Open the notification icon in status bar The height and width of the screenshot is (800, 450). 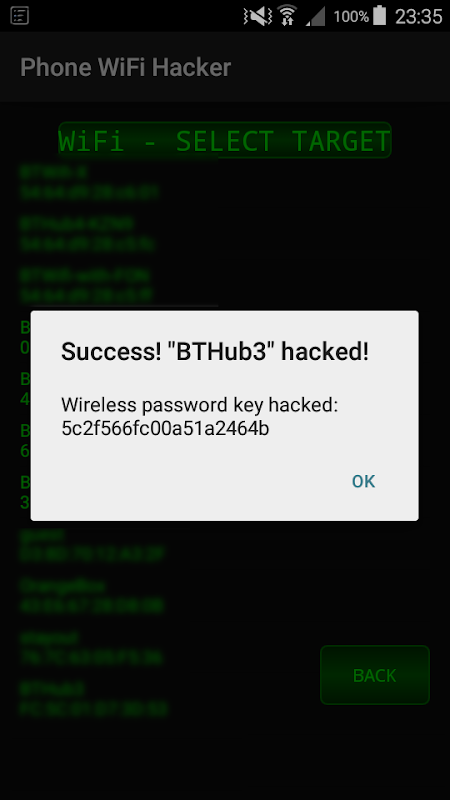pos(19,16)
